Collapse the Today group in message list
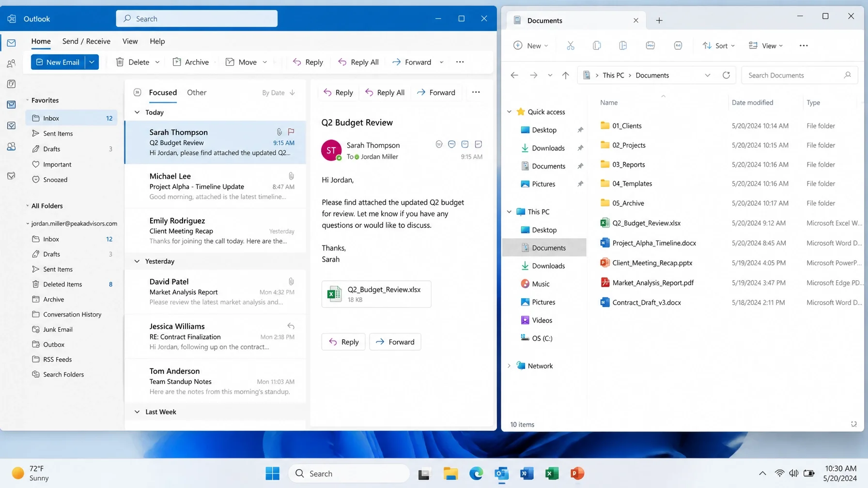This screenshot has width=868, height=488. click(137, 112)
